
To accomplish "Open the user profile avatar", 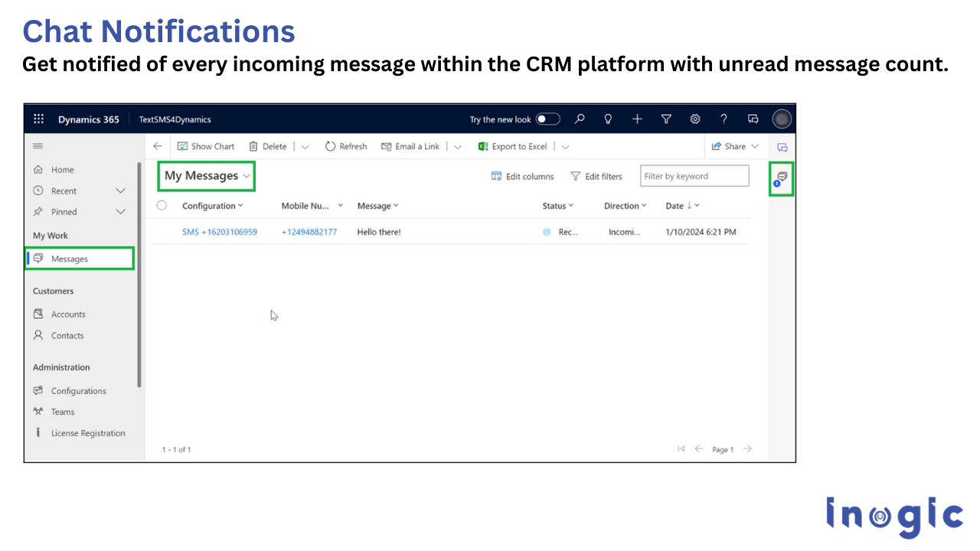I will click(x=781, y=119).
